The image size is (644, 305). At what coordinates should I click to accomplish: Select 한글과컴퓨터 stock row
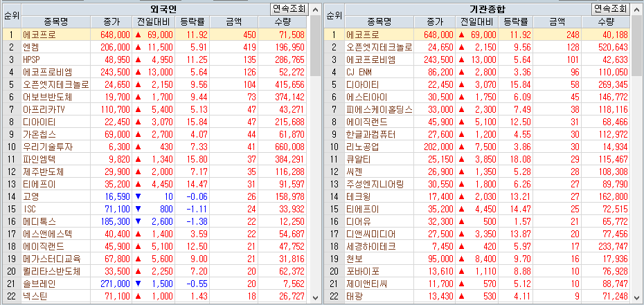coord(478,134)
